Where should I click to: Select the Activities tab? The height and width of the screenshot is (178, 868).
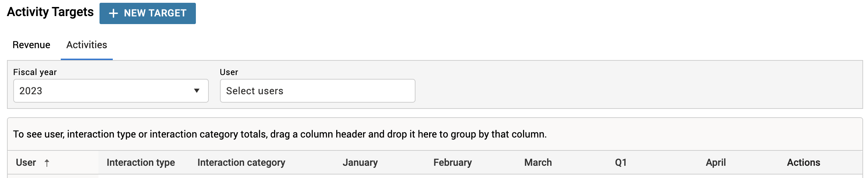pos(87,45)
